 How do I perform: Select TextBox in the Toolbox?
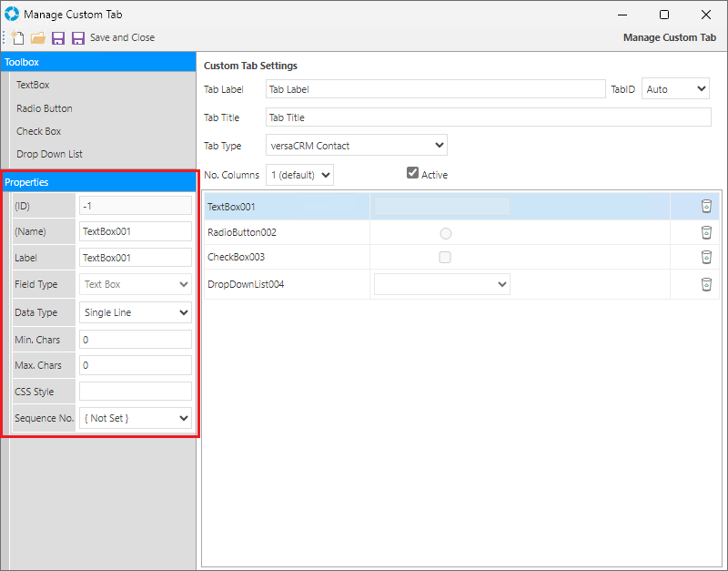click(33, 85)
